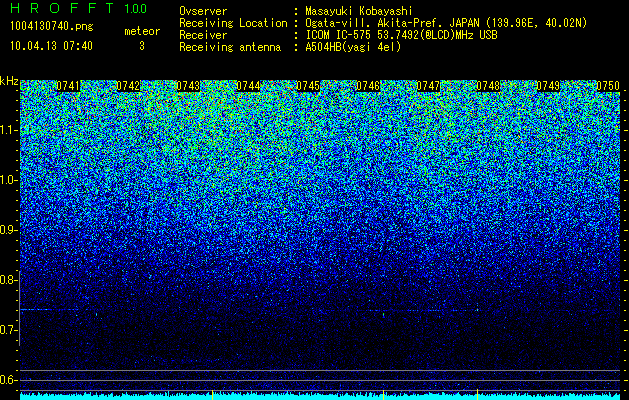The image size is (629, 400).
Task: Click the 0744 time marker
Action: coord(248,86)
